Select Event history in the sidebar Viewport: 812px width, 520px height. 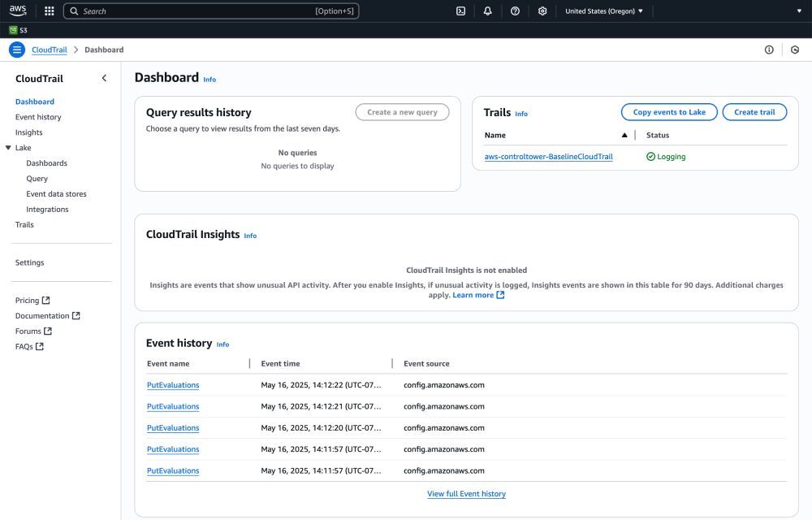[x=37, y=116]
